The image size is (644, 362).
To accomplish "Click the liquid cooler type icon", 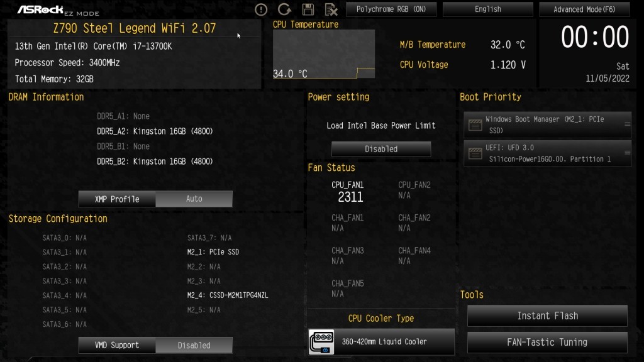I will click(321, 342).
